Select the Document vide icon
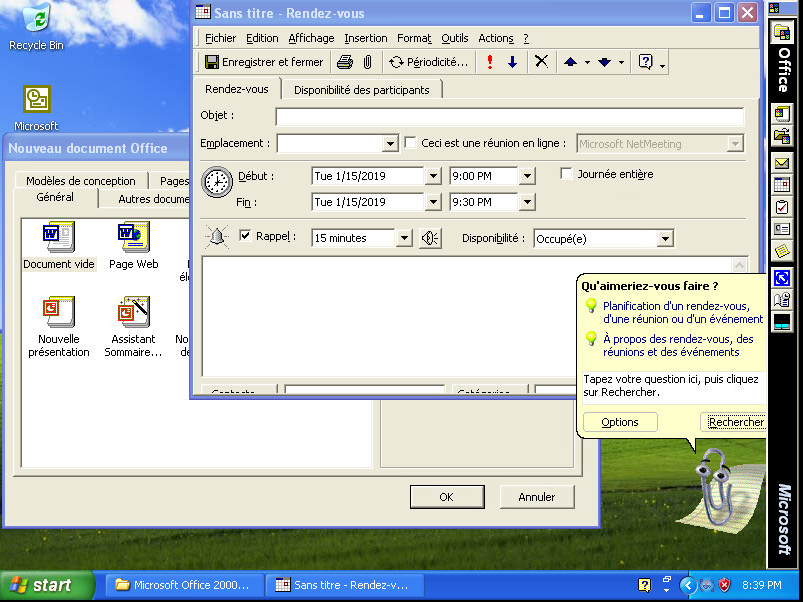The width and height of the screenshot is (803, 602). point(59,245)
